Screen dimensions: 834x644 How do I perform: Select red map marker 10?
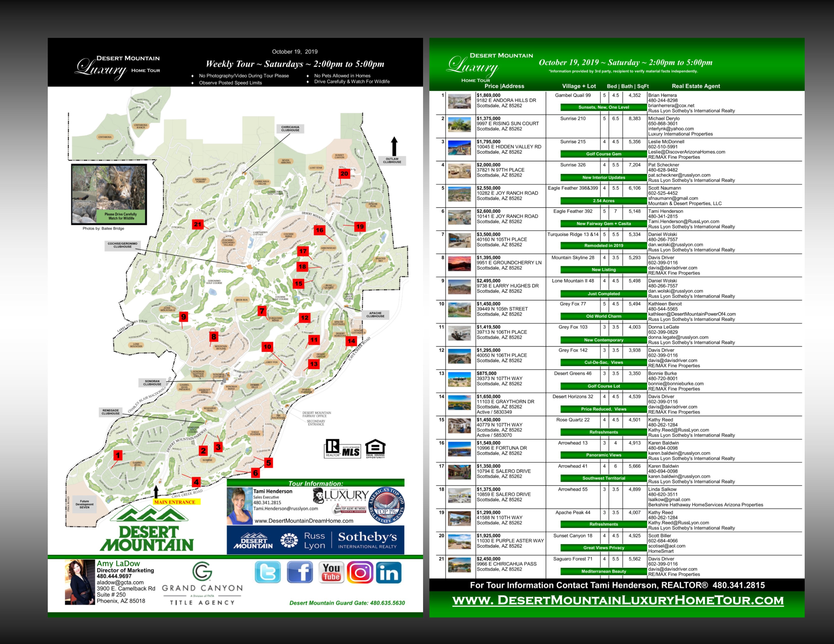pyautogui.click(x=267, y=347)
